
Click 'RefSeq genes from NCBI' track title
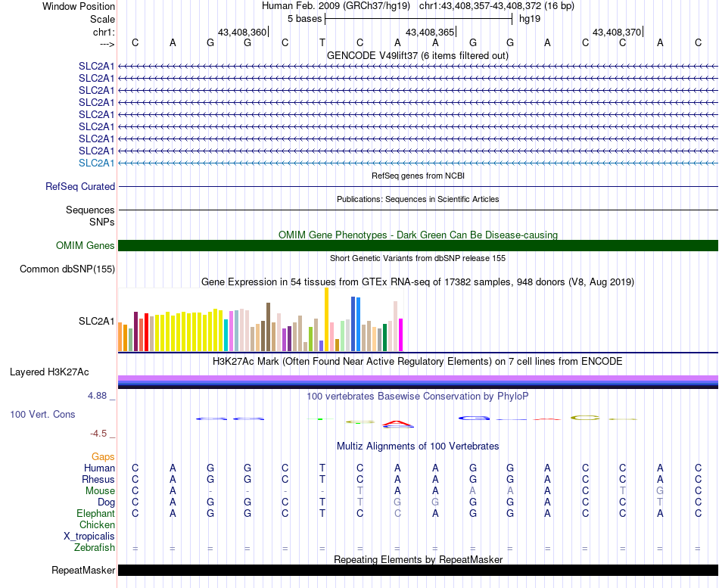point(418,176)
